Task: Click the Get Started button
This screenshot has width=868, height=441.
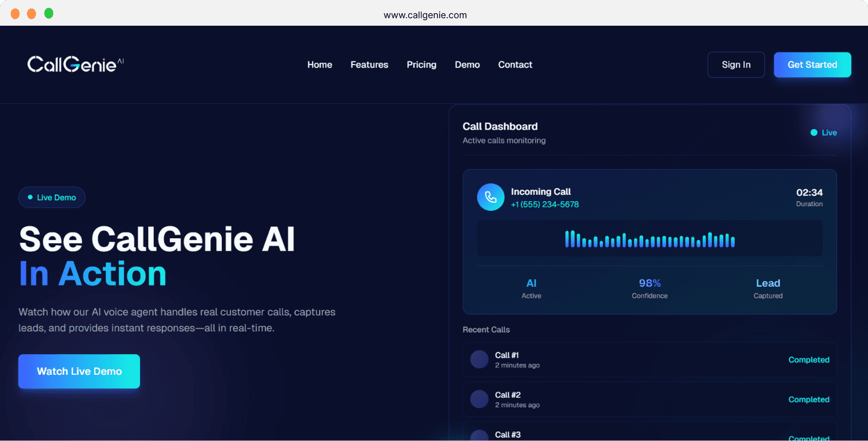Action: pos(813,65)
